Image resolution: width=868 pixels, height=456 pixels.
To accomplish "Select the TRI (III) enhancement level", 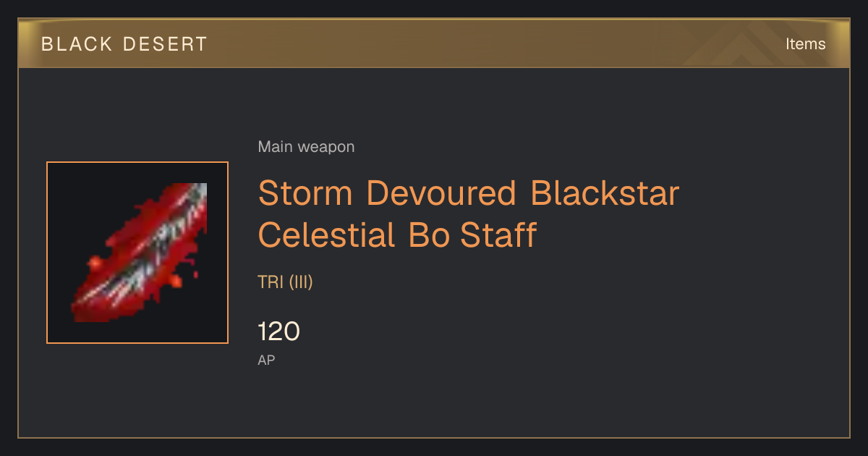I will (285, 282).
